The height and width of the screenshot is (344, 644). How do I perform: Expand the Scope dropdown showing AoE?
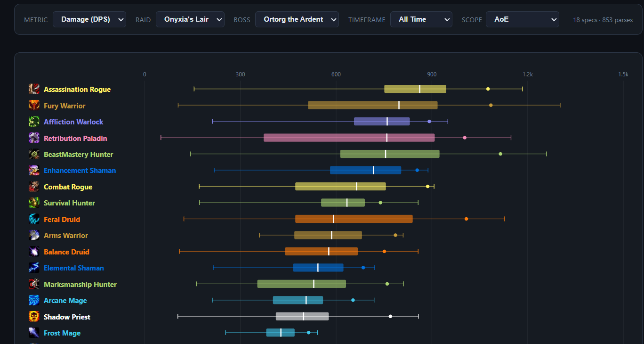click(x=523, y=19)
